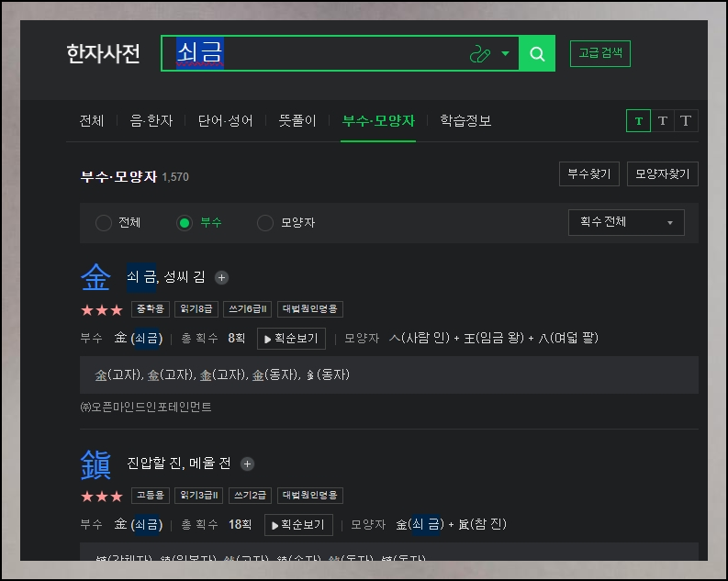The width and height of the screenshot is (728, 581).
Task: Click the 읽기3급II tag
Action: (x=198, y=495)
